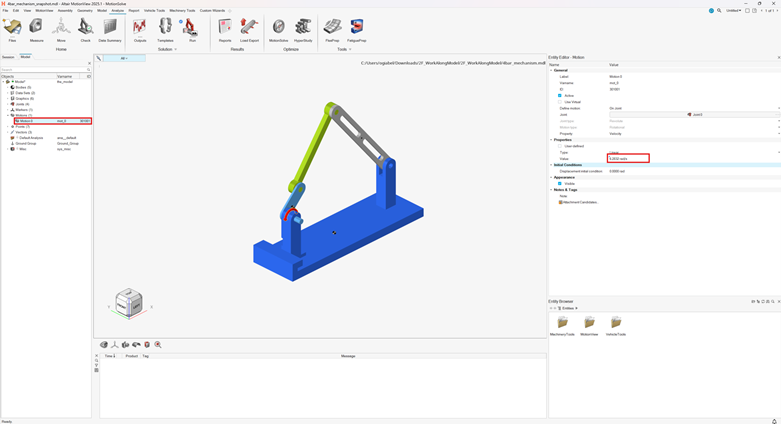Switch to the Vehicle Tools ribbon tab
Viewport: 781px width, 424px height.
154,10
